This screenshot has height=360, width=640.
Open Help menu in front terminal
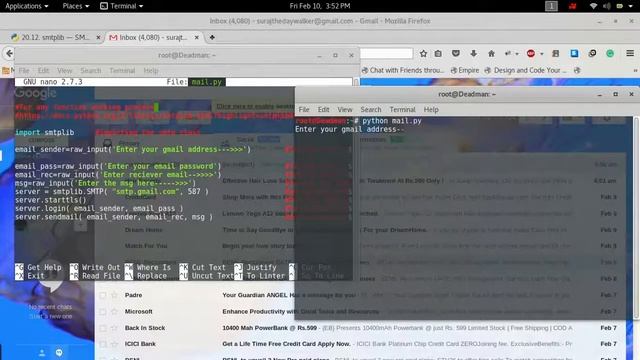[x=431, y=109]
